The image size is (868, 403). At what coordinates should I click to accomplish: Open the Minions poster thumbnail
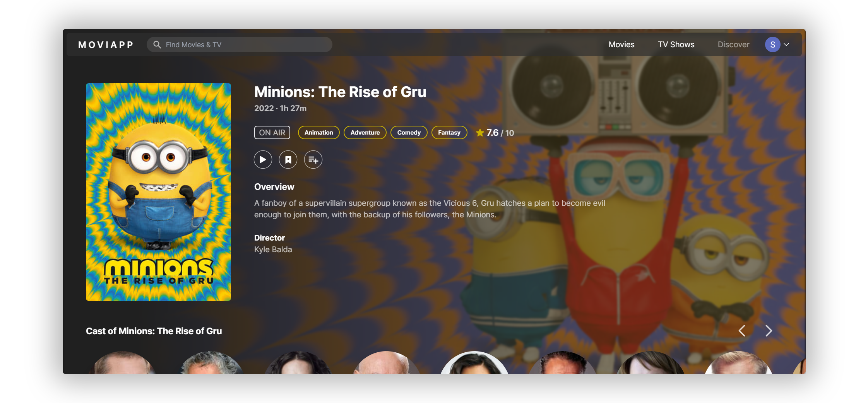(158, 192)
